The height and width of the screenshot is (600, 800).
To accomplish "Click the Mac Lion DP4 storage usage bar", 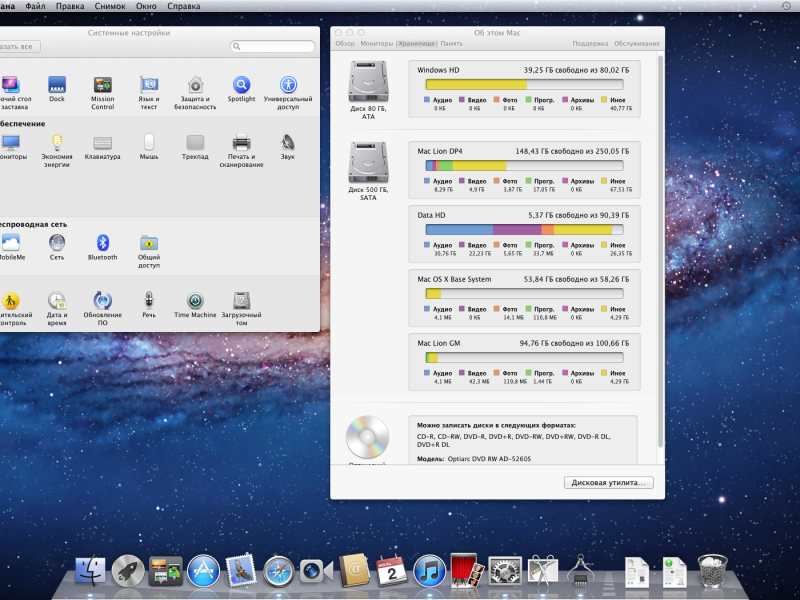I will pos(524,165).
